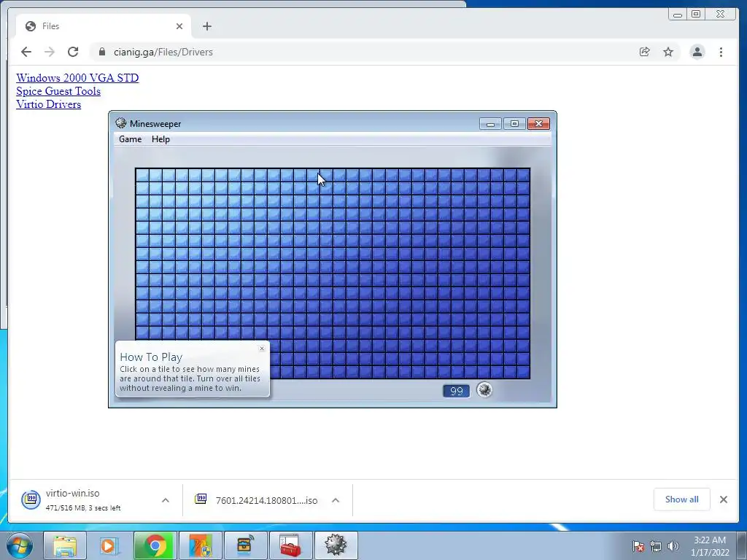Open the red toolbox taskbar app
Viewport: 747px width, 560px height.
click(x=290, y=545)
